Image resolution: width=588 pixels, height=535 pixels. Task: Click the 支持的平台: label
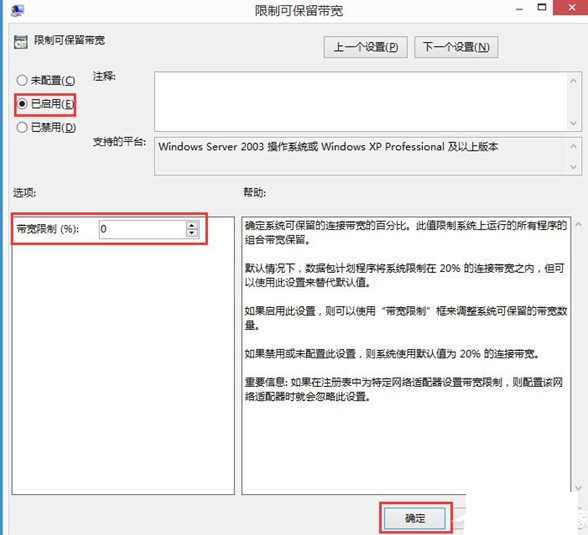click(x=119, y=142)
